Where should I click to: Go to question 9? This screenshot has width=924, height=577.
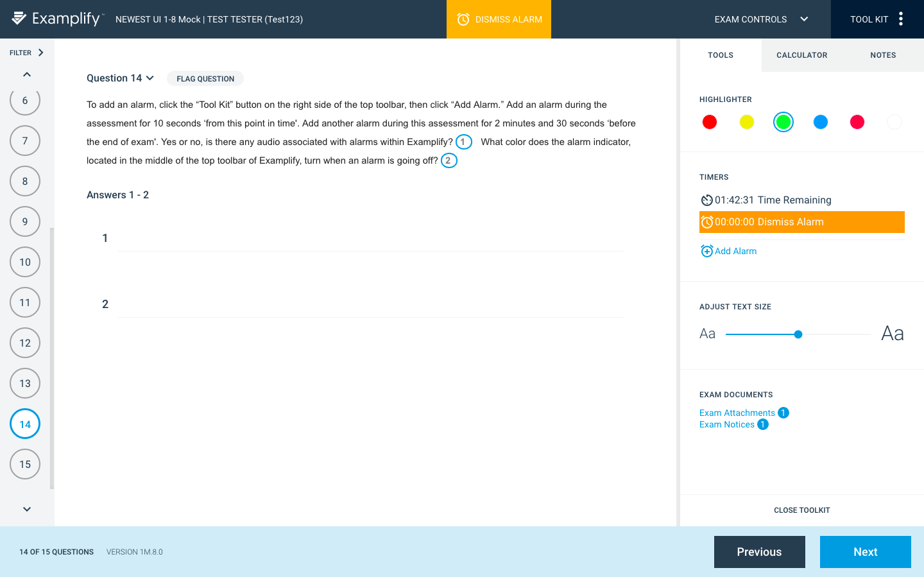point(25,221)
